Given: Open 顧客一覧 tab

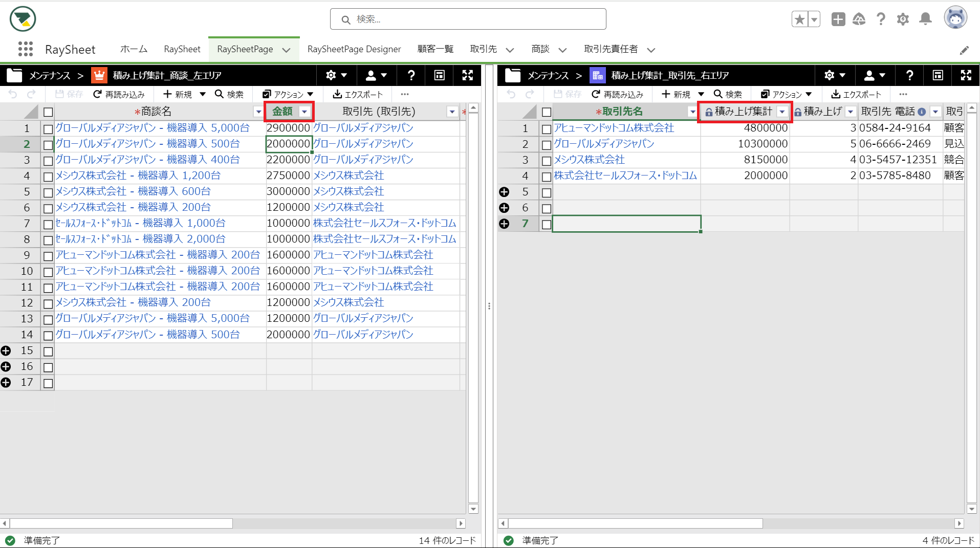Looking at the screenshot, I should [435, 49].
